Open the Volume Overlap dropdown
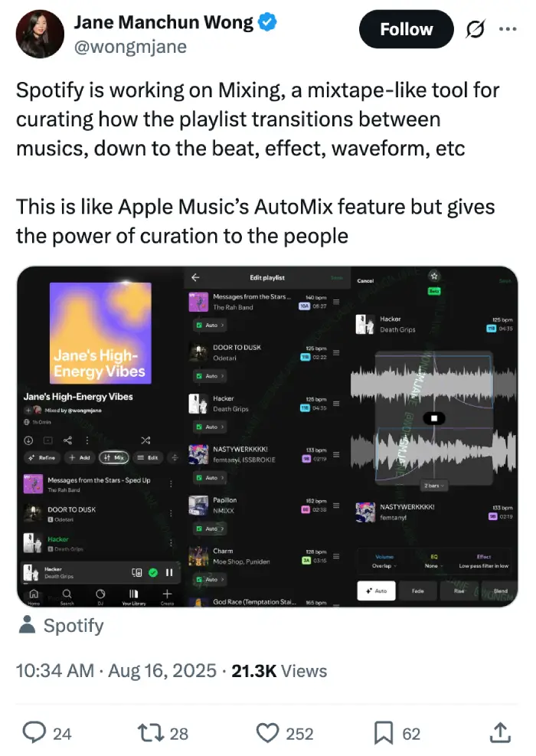This screenshot has height=756, width=536. click(x=384, y=561)
